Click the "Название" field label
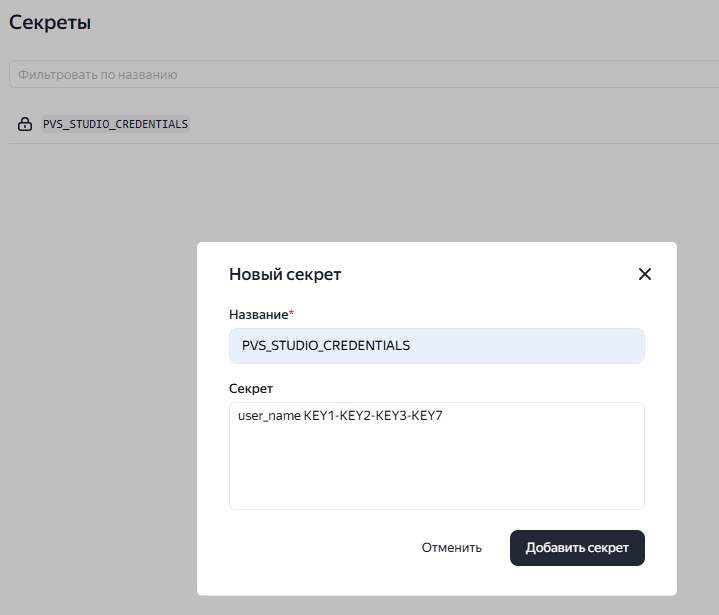Viewport: 719px width, 615px height. click(x=258, y=314)
